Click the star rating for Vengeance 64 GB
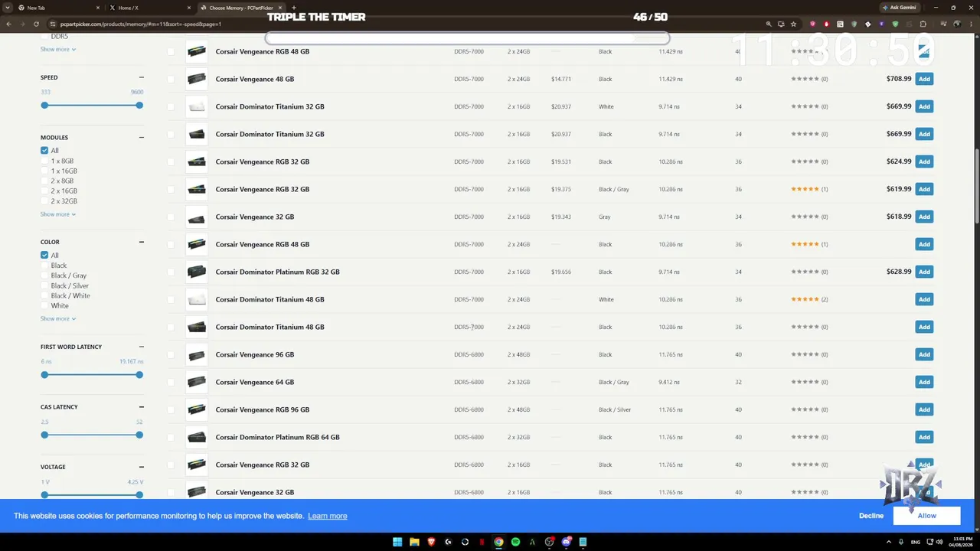This screenshot has height=551, width=980. pos(805,382)
